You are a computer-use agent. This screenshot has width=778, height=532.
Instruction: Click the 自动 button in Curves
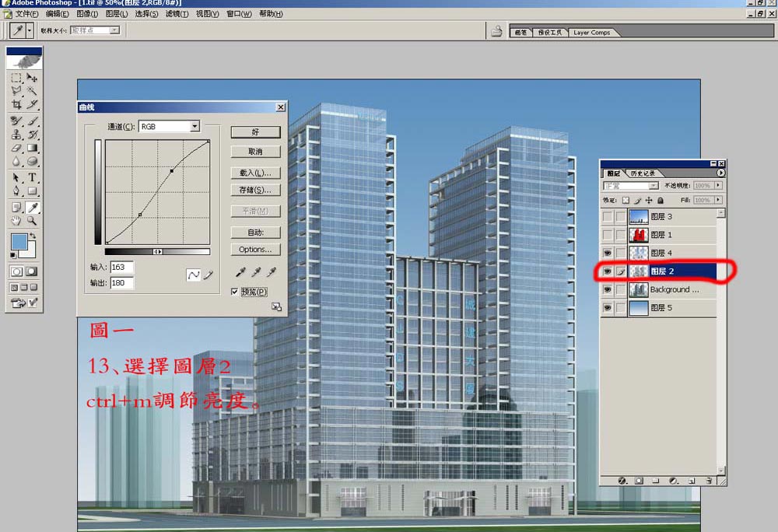coord(255,233)
